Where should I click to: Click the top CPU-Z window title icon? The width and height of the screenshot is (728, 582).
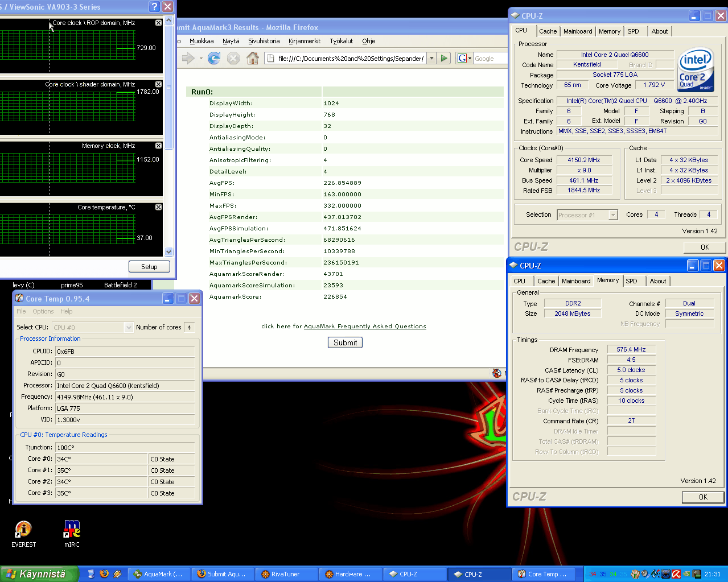515,16
